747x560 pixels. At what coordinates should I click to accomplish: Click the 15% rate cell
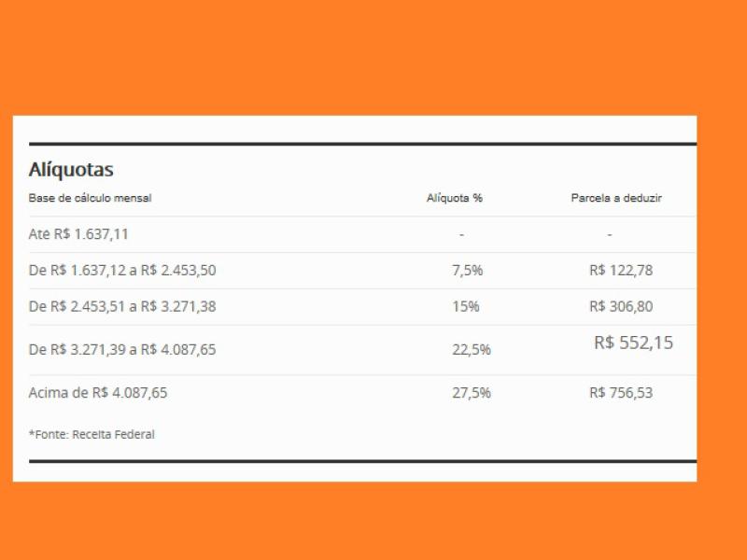click(x=466, y=306)
